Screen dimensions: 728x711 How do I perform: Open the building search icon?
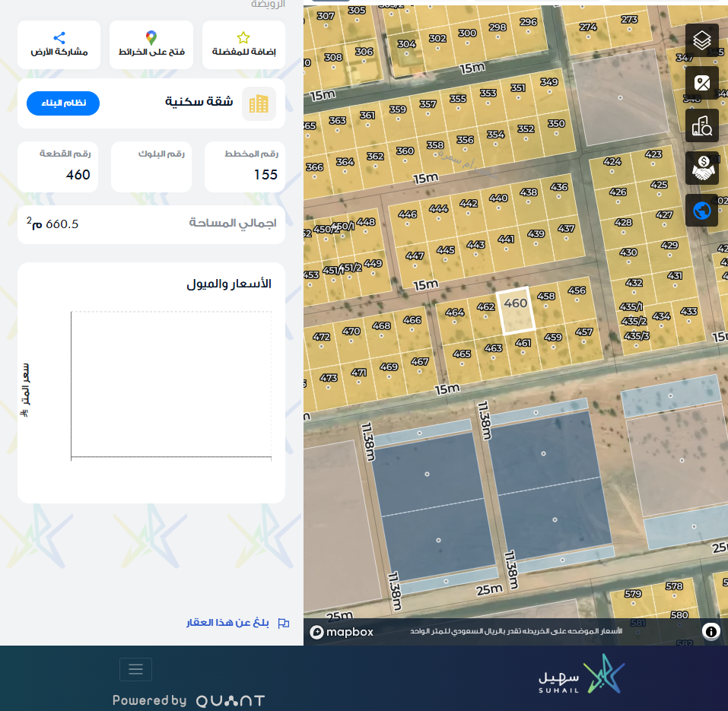tap(701, 125)
